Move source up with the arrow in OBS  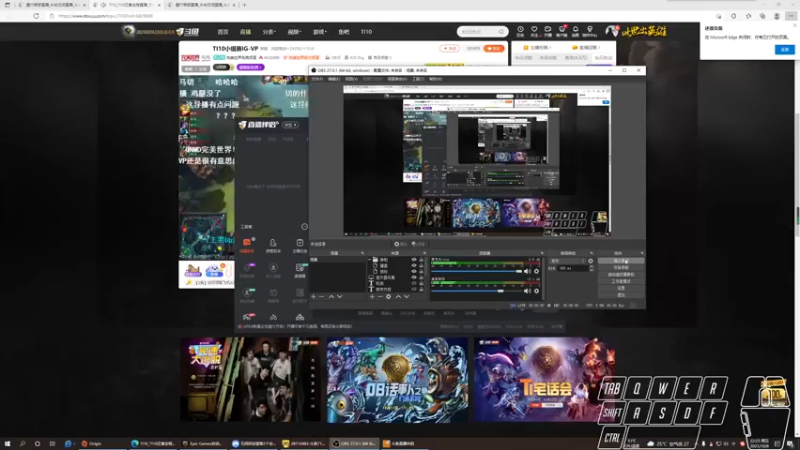pos(398,296)
